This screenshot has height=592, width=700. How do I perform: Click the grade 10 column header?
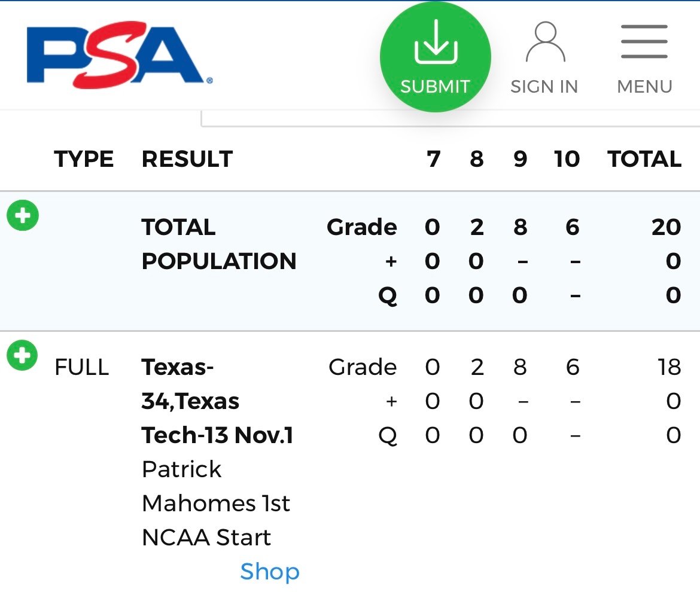pos(567,159)
